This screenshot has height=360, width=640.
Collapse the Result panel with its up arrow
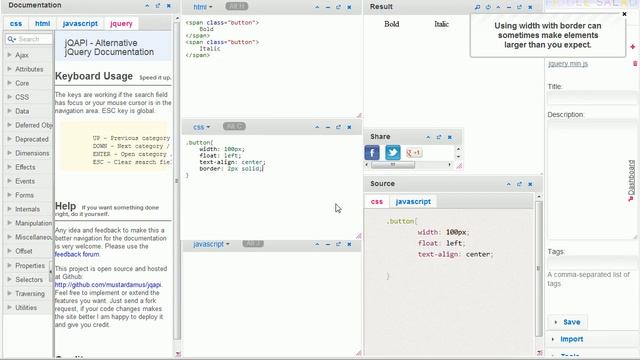498,7
